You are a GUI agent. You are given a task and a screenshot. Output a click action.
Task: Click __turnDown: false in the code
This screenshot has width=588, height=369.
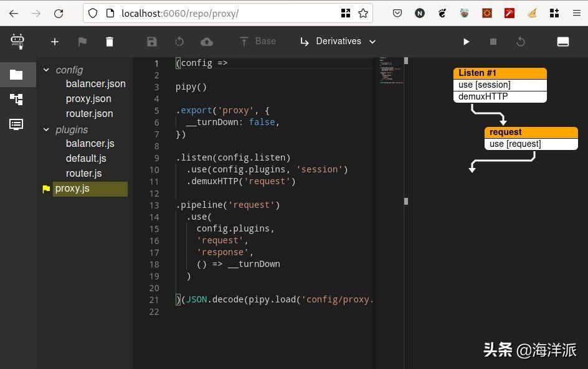pos(232,122)
